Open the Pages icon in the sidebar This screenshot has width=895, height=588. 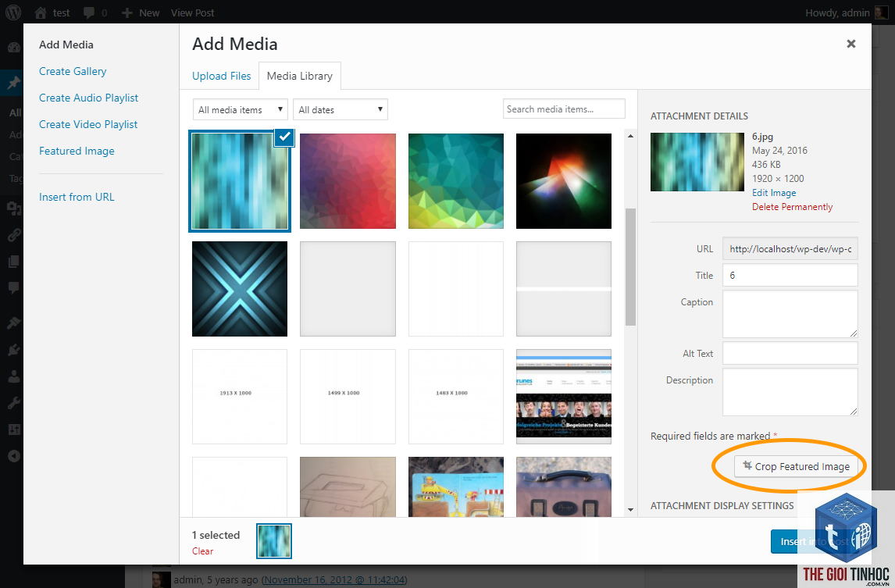14,262
